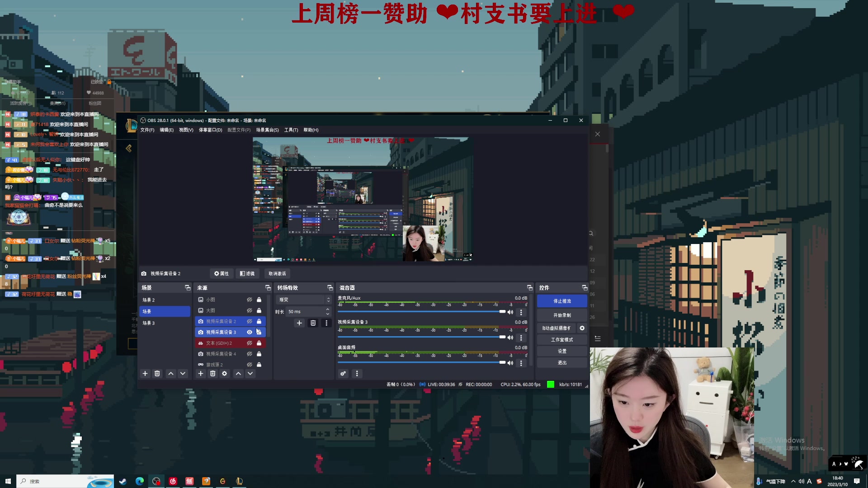The width and height of the screenshot is (868, 488).
Task: Open NetEase Cloud Music from the taskbar
Action: click(173, 481)
